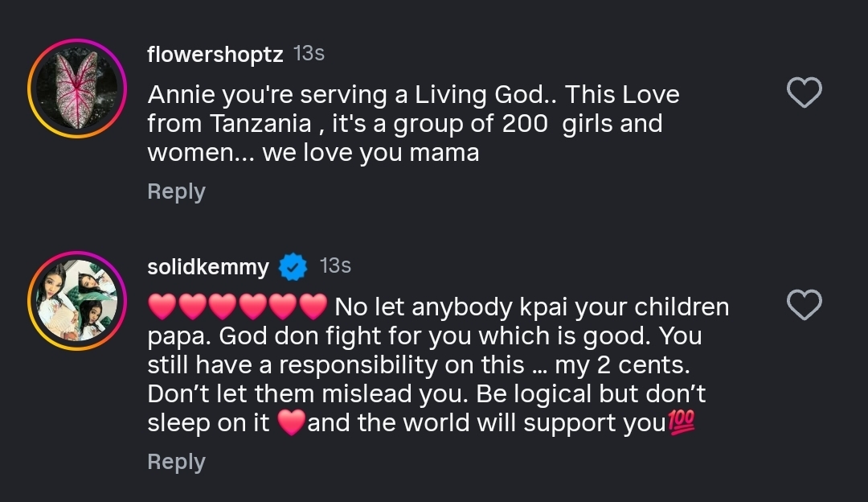This screenshot has height=502, width=868.
Task: Click the red 100 emoji ending the comment
Action: tap(681, 422)
